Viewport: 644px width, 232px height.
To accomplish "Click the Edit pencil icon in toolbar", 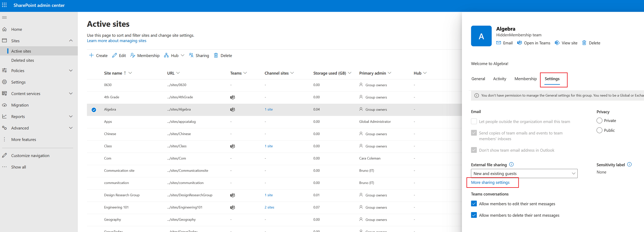I will tap(115, 55).
